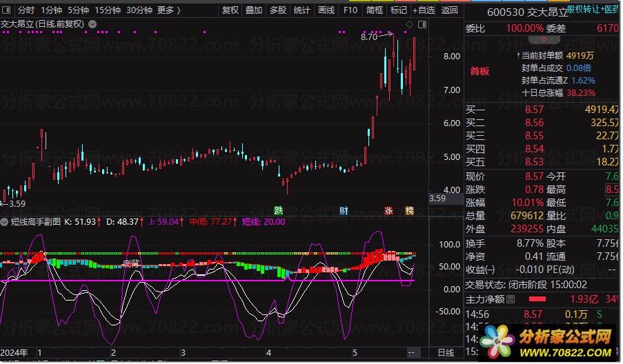
Task: Click the K: 51.93 indicator value
Action: (82, 222)
